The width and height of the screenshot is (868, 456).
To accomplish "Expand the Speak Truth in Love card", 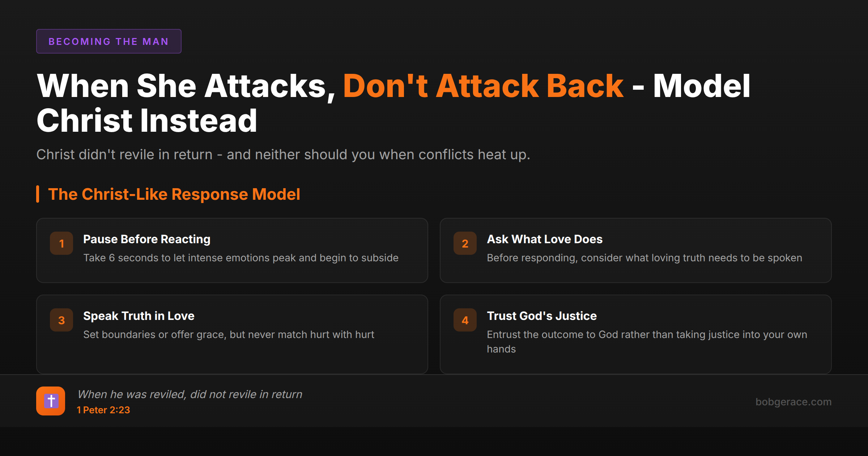I will coord(231,333).
